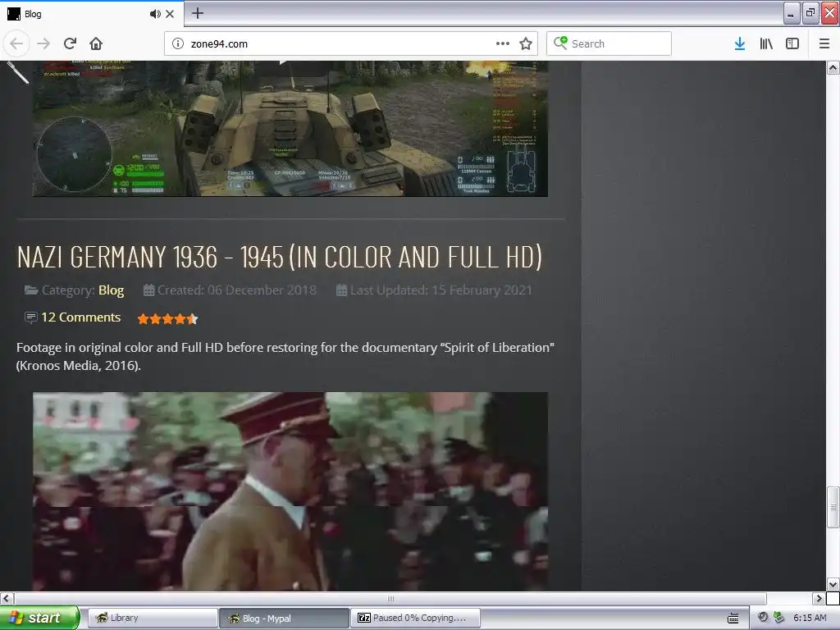The height and width of the screenshot is (630, 840).
Task: Open the 12 Comments link
Action: pyautogui.click(x=81, y=317)
